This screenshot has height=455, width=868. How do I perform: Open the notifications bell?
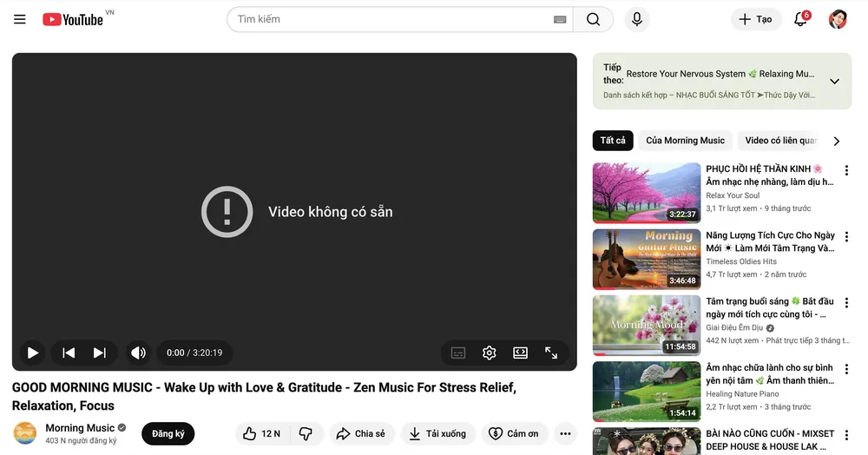[800, 19]
